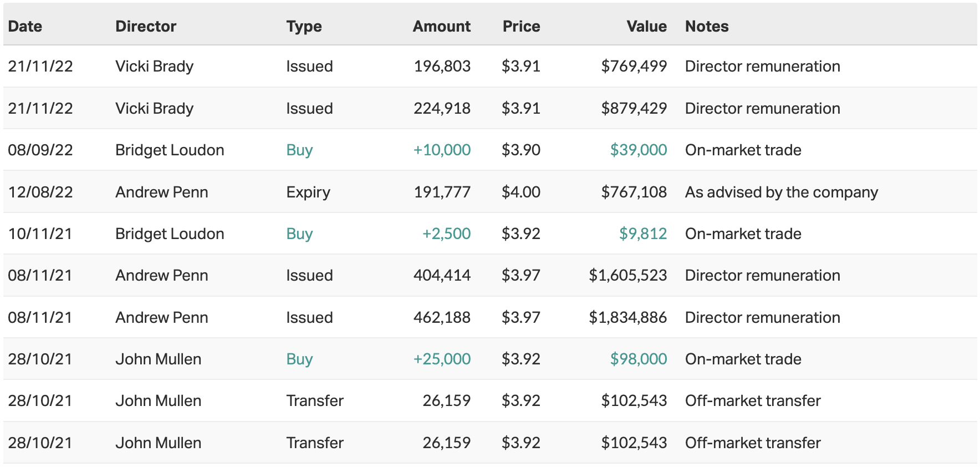
Task: Select the 196,803 issued amount
Action: pos(442,66)
